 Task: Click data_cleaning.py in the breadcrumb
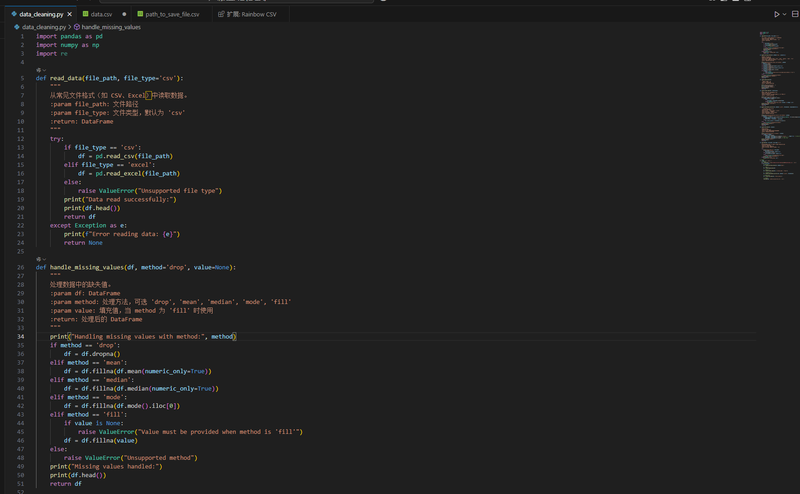[x=44, y=27]
